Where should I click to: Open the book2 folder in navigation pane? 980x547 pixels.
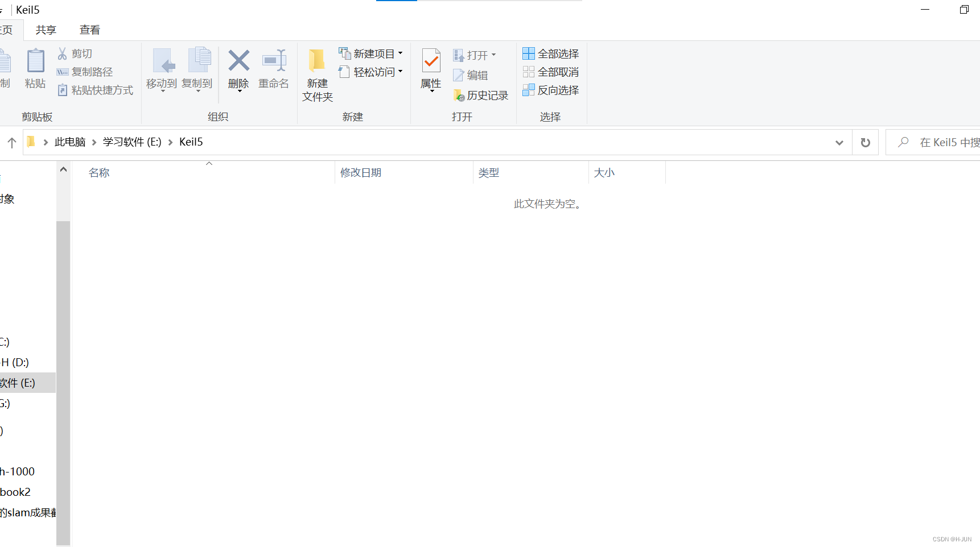coord(15,492)
